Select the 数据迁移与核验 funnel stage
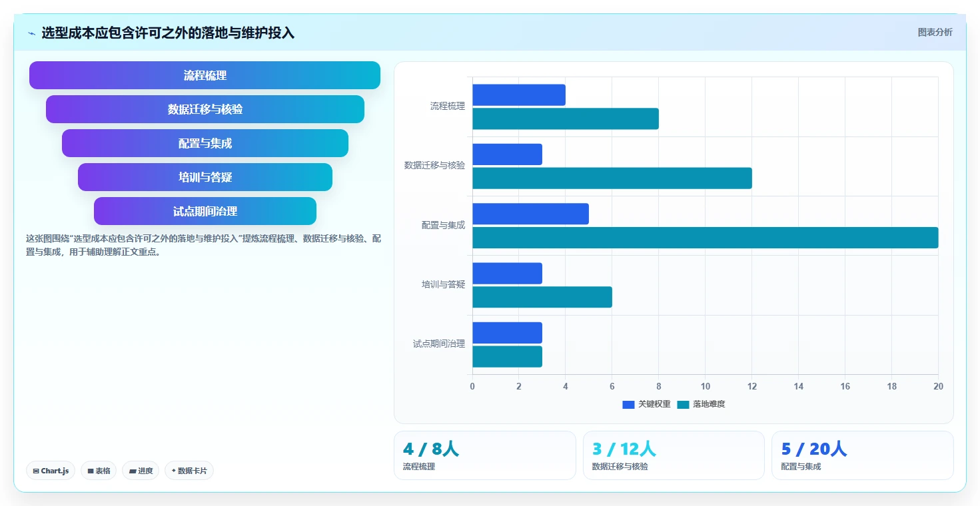The width and height of the screenshot is (980, 506). point(205,109)
